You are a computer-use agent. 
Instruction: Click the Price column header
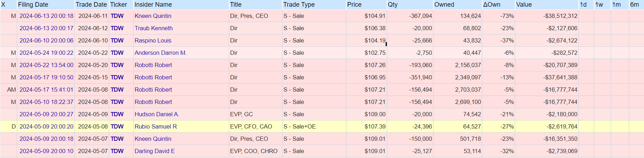click(x=354, y=5)
